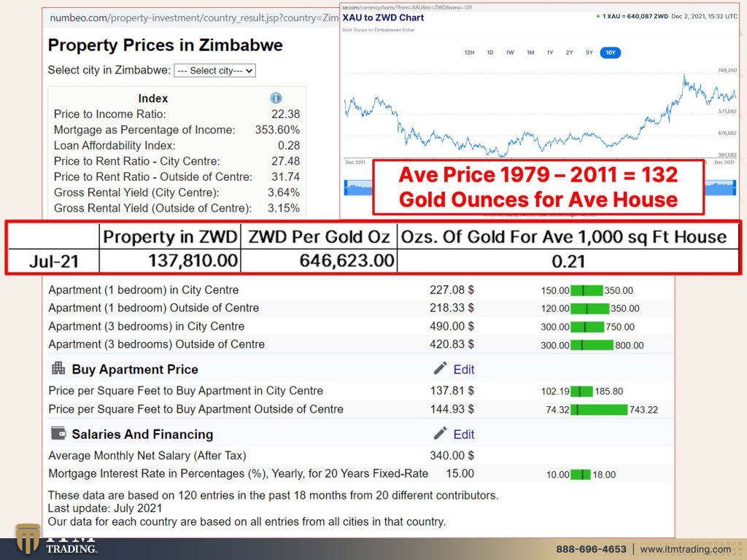The width and height of the screenshot is (747, 560).
Task: Switch the chart to the 1Y timeframe
Action: tap(550, 52)
